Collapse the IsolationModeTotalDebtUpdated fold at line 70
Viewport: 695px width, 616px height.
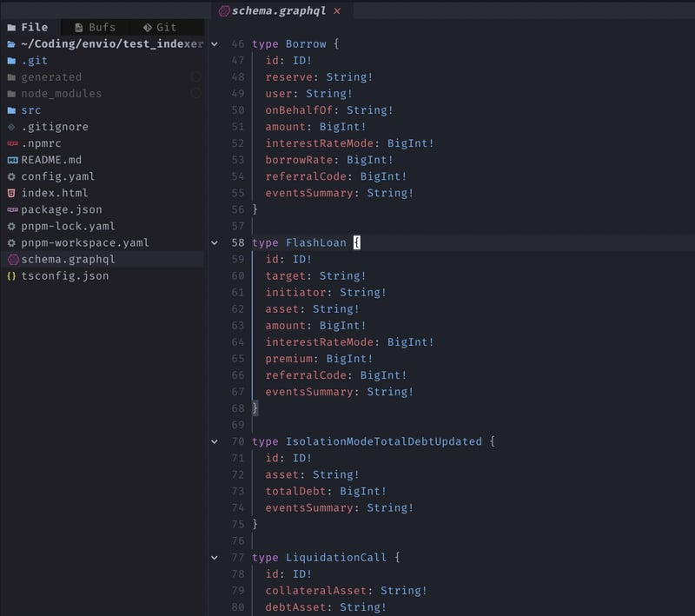pos(215,442)
